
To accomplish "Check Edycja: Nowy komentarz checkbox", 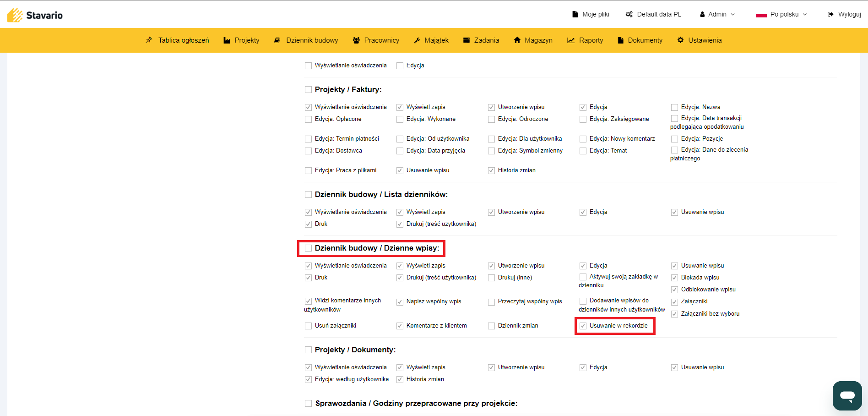I will (x=583, y=139).
